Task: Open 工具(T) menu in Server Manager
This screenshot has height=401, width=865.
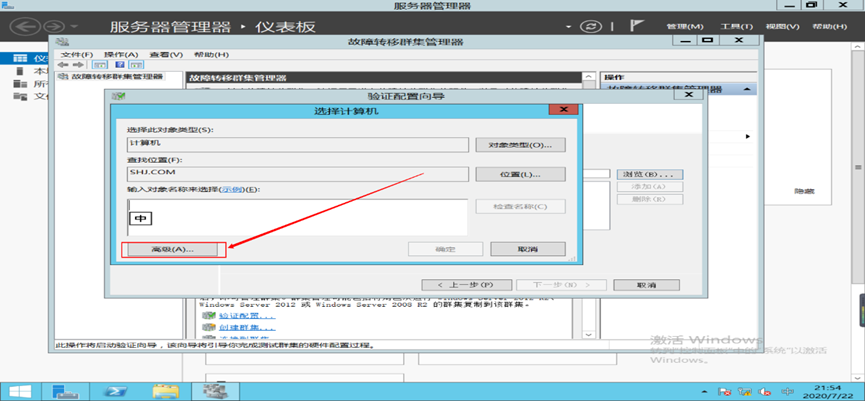Action: [x=736, y=26]
